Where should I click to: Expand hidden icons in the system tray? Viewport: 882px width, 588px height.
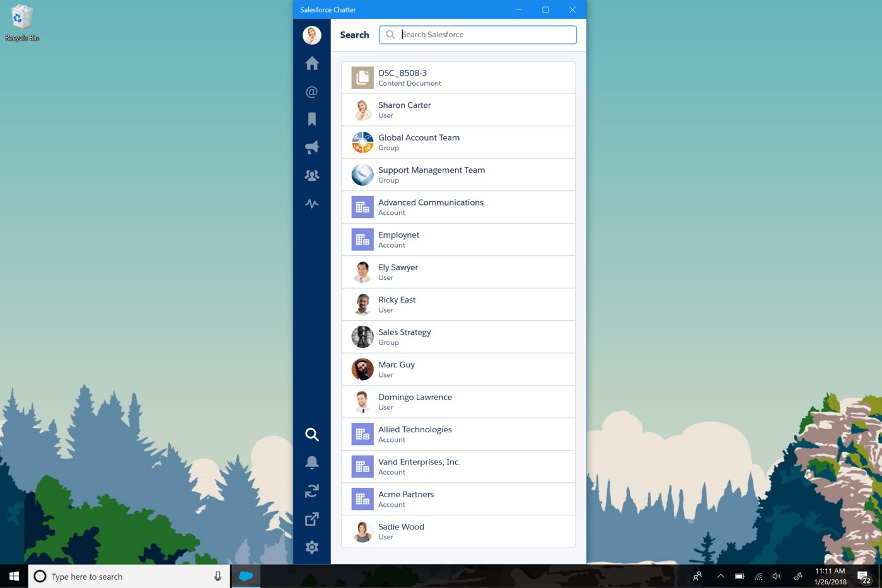719,576
